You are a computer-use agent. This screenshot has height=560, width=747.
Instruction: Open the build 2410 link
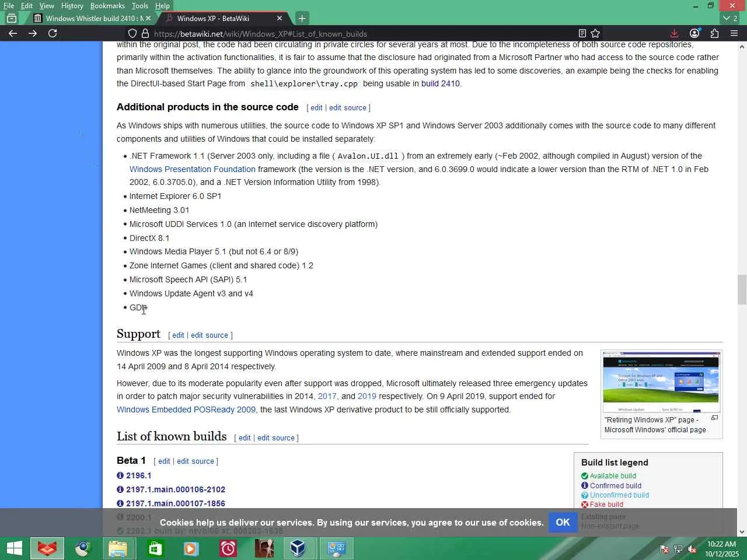tap(441, 83)
